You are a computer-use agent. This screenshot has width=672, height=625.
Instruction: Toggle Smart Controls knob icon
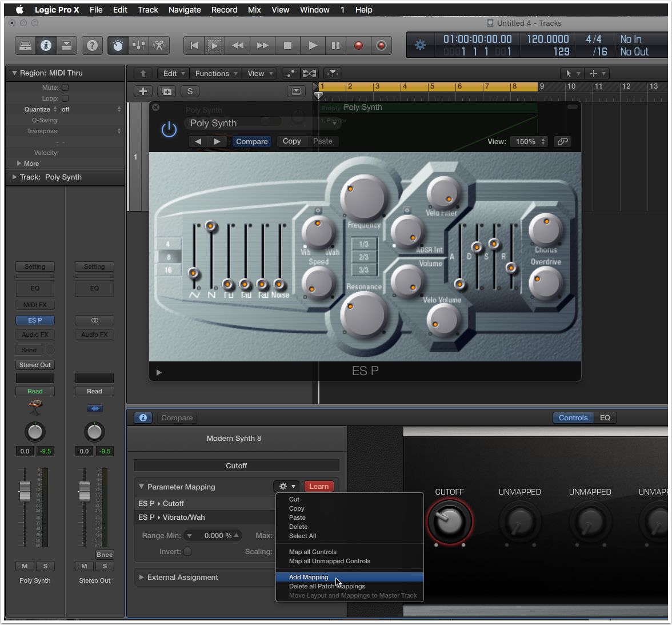(x=118, y=46)
